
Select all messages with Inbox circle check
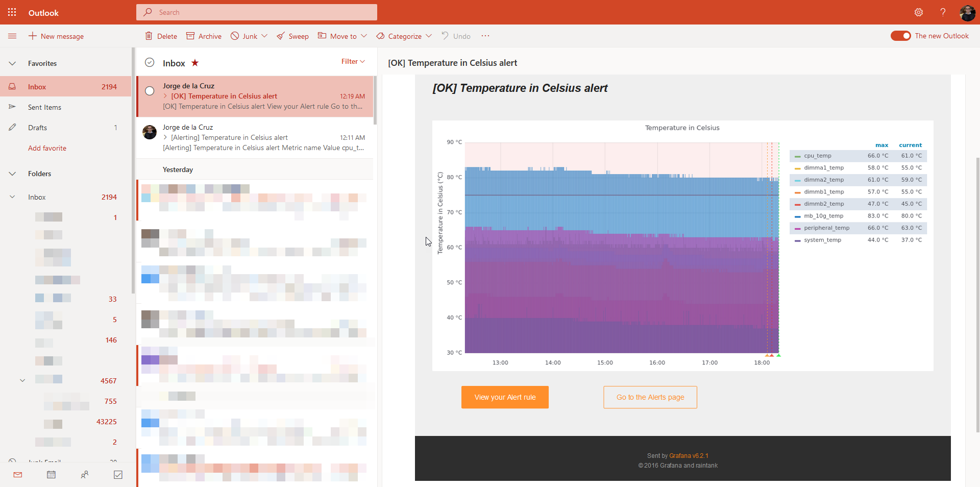pyautogui.click(x=150, y=62)
